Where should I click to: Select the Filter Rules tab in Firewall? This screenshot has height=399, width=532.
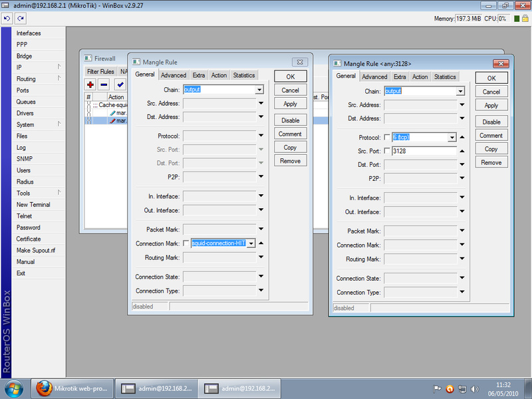point(100,72)
